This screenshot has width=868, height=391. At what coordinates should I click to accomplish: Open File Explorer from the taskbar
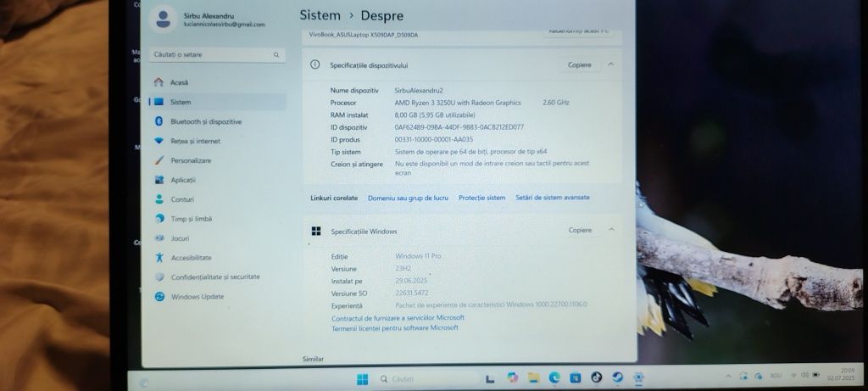[534, 378]
